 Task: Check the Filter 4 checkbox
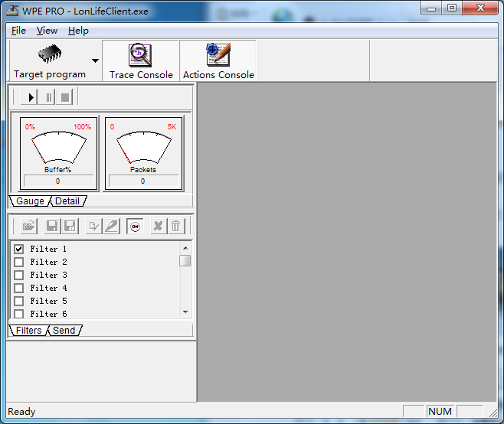coord(19,288)
